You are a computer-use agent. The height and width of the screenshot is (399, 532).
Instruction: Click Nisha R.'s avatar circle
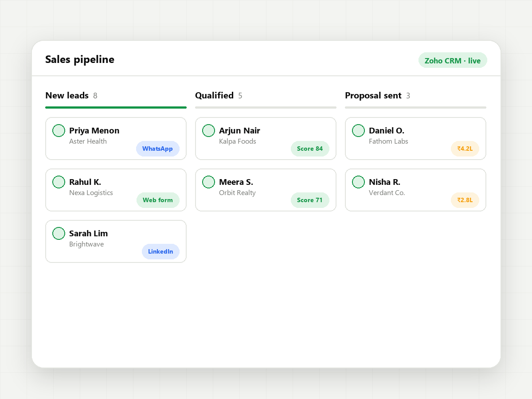tap(358, 182)
